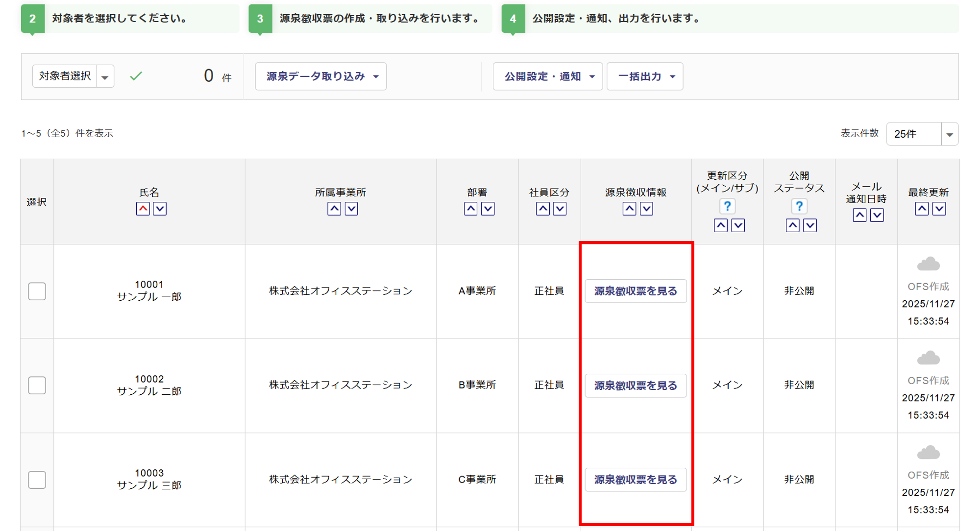
Task: Check the box for 10001 サンプル 一郎
Action: (x=37, y=291)
